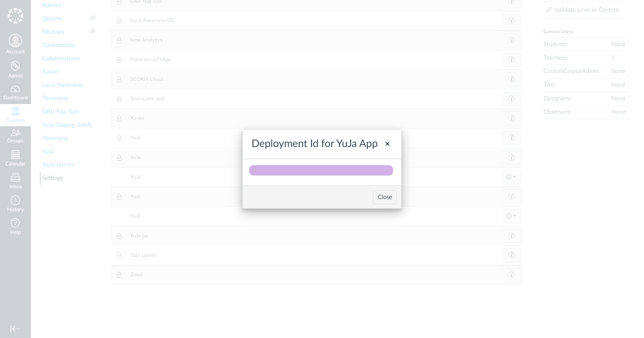Expand the gear dropdown on third YuJa row

point(511,177)
